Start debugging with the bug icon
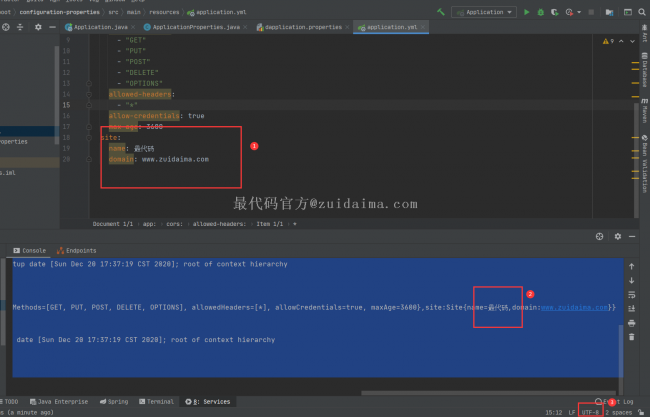Screen dimensions: 650x417 click(541, 12)
